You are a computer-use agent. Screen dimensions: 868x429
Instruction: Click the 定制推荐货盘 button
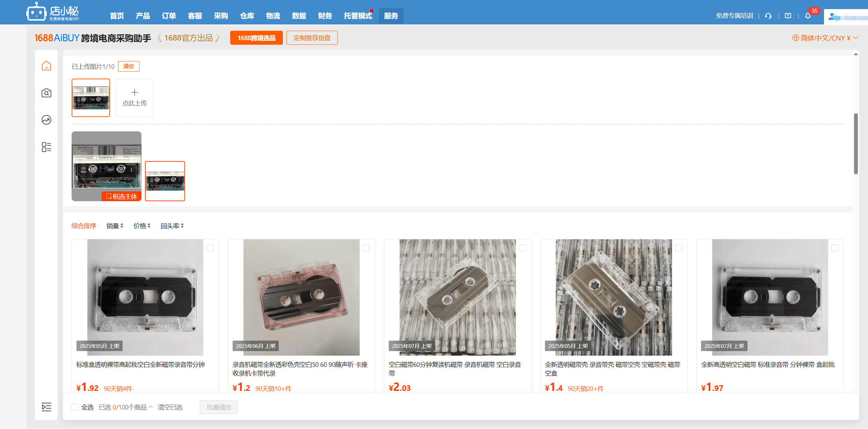312,38
